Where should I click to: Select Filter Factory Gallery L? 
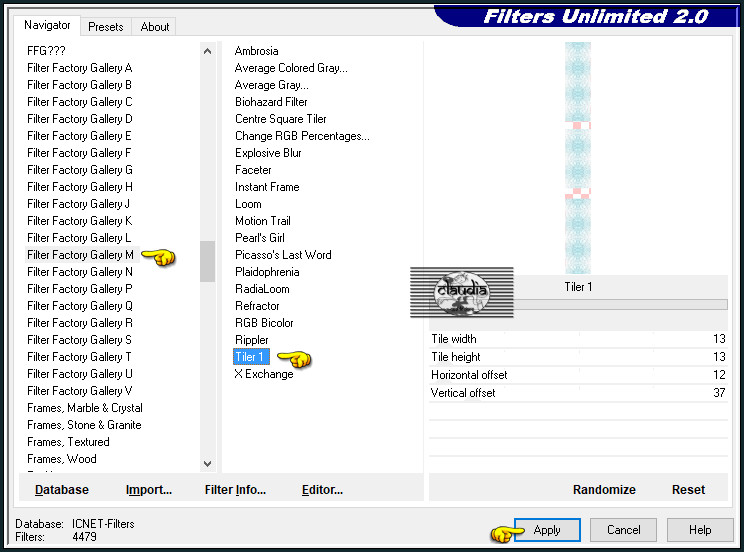(x=79, y=238)
